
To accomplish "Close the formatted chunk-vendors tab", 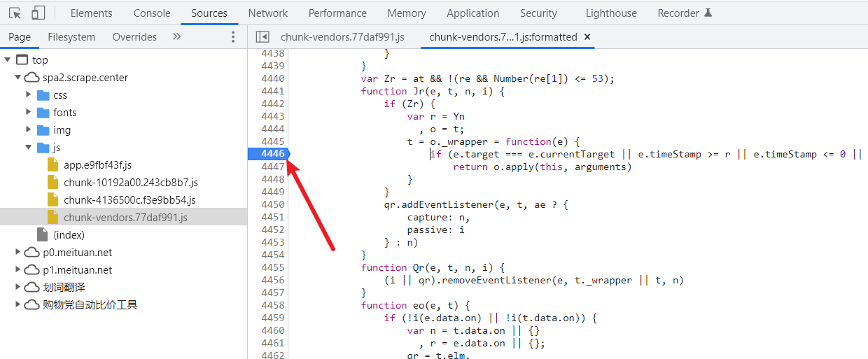I will [587, 37].
